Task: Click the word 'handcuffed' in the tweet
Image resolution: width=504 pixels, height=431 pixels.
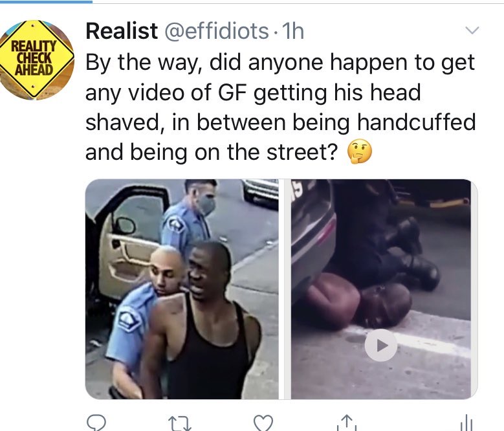Action: pyautogui.click(x=416, y=122)
